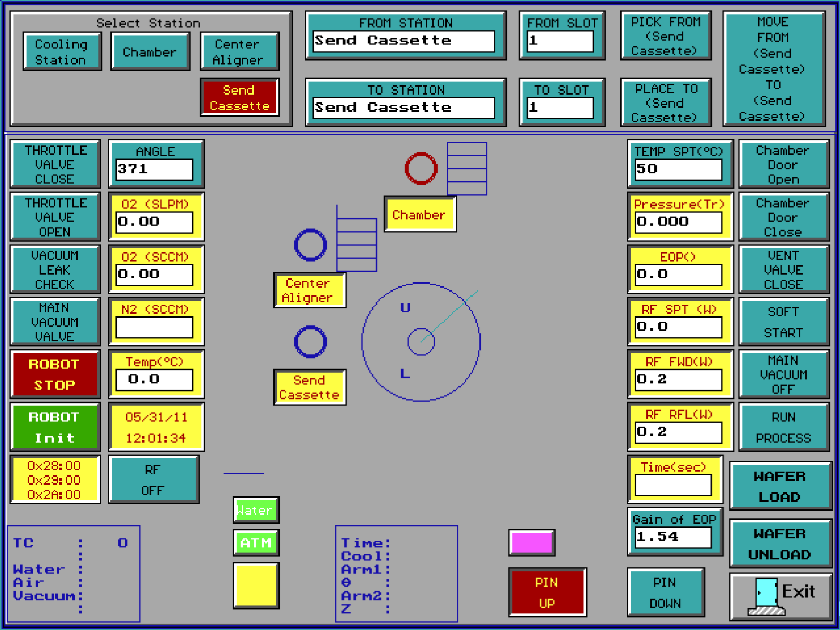Click the yellow Chamber label in diagram

click(420, 215)
